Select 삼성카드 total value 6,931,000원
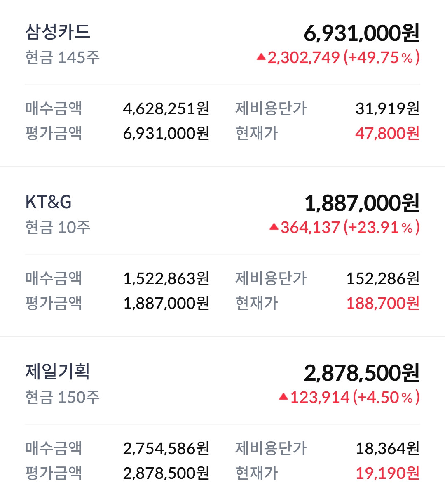The width and height of the screenshot is (445, 504). tap(362, 33)
